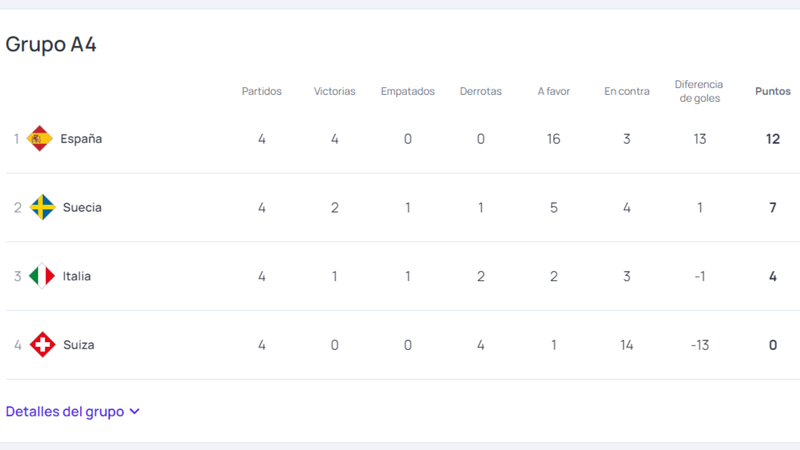Click the Derrotas column header
This screenshot has width=800, height=450.
tap(481, 91)
